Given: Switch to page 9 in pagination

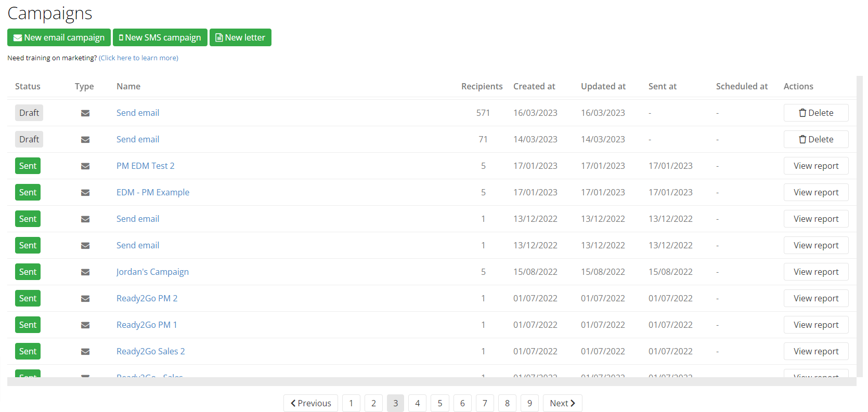Looking at the screenshot, I should pyautogui.click(x=529, y=403).
